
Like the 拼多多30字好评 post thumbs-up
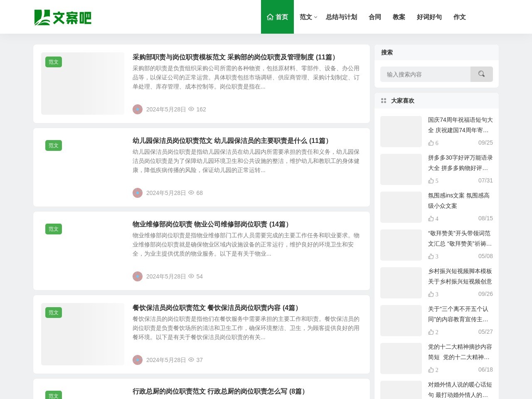pyautogui.click(x=431, y=180)
